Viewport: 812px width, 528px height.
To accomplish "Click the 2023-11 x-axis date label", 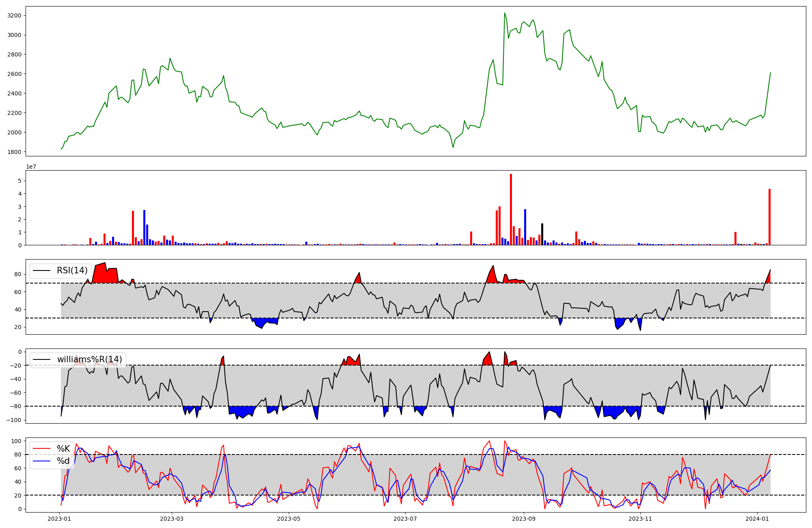I will click(x=640, y=519).
